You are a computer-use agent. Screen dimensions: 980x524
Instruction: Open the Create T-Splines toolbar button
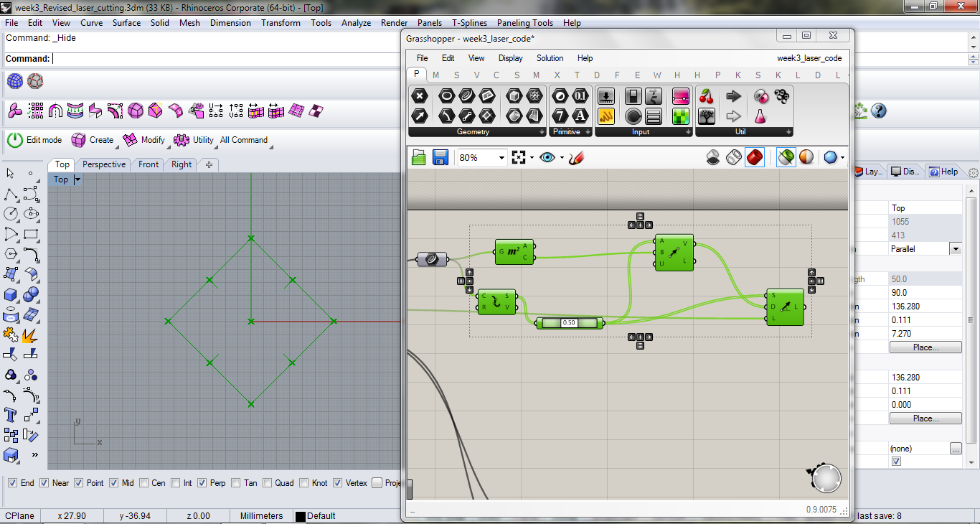point(93,140)
